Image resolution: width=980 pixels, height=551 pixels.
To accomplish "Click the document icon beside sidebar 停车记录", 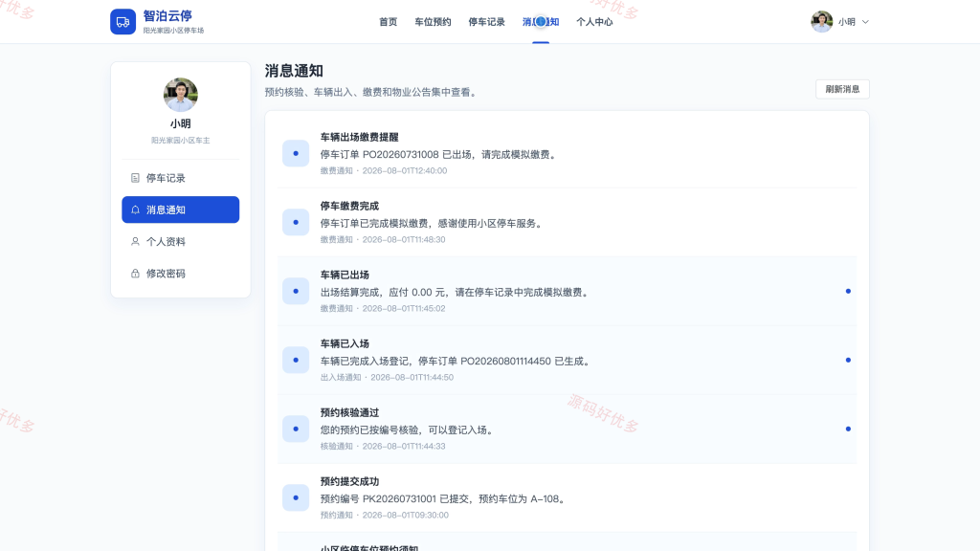I will [135, 178].
